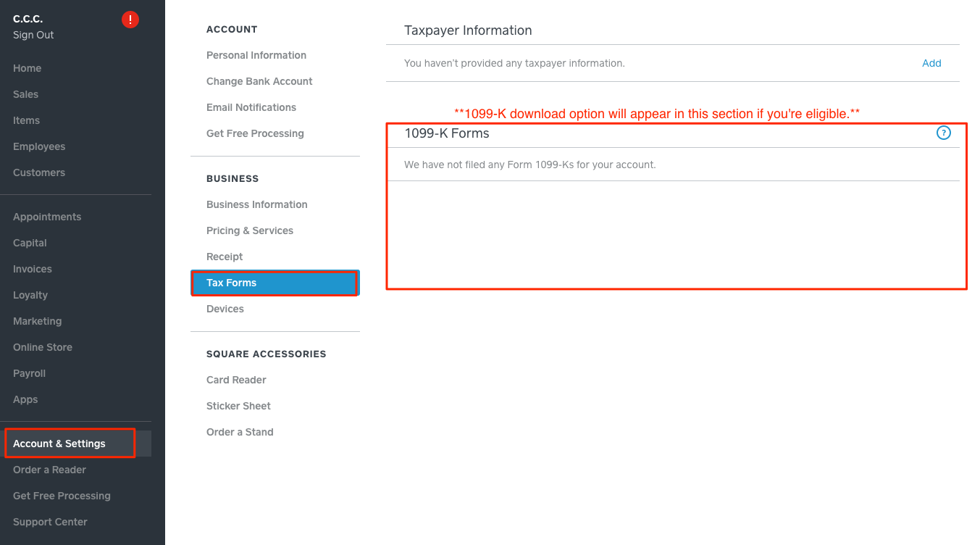Open the Receipt settings page

coord(225,257)
